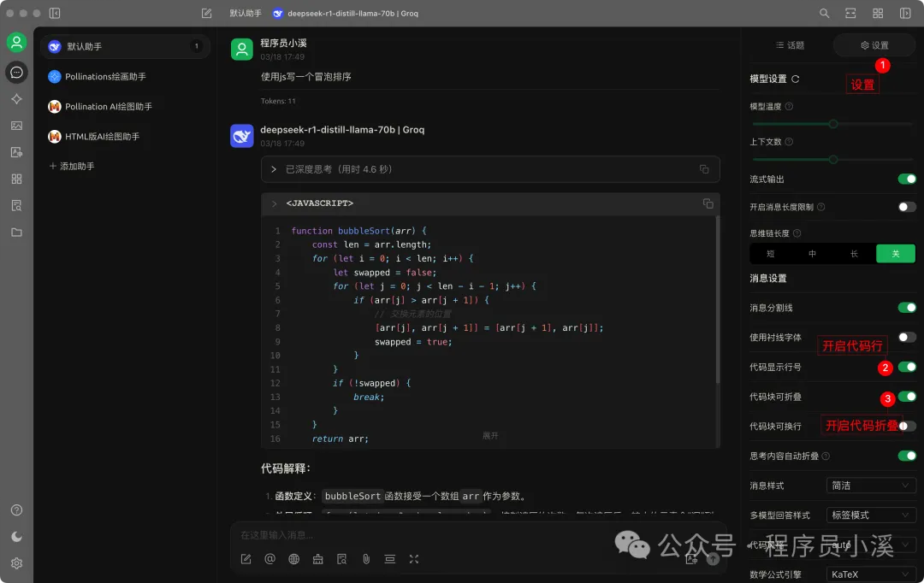Click the attachment paperclip icon
The width and height of the screenshot is (924, 583).
point(366,559)
